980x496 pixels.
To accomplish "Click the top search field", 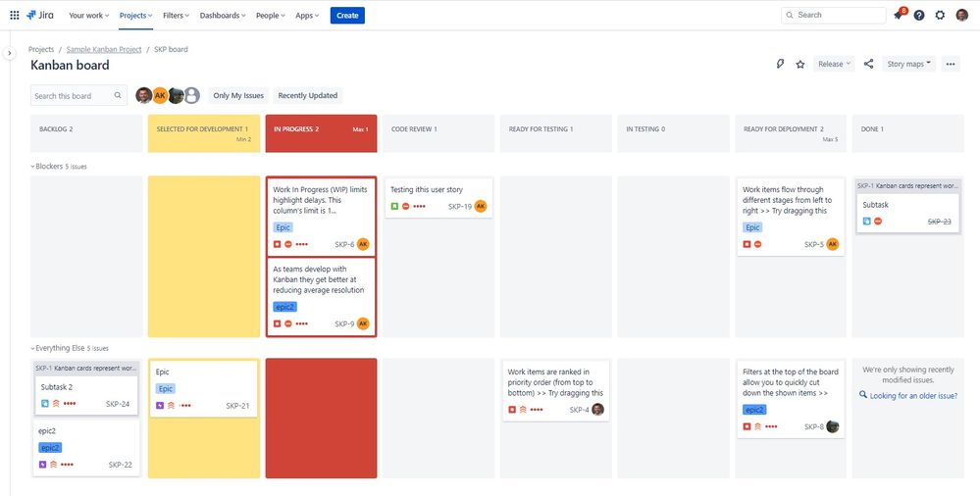I will [833, 15].
